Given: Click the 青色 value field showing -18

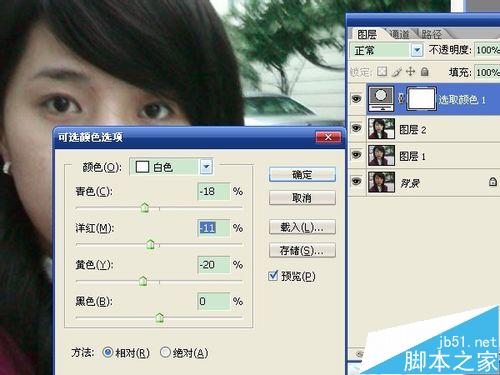Looking at the screenshot, I should click(213, 191).
